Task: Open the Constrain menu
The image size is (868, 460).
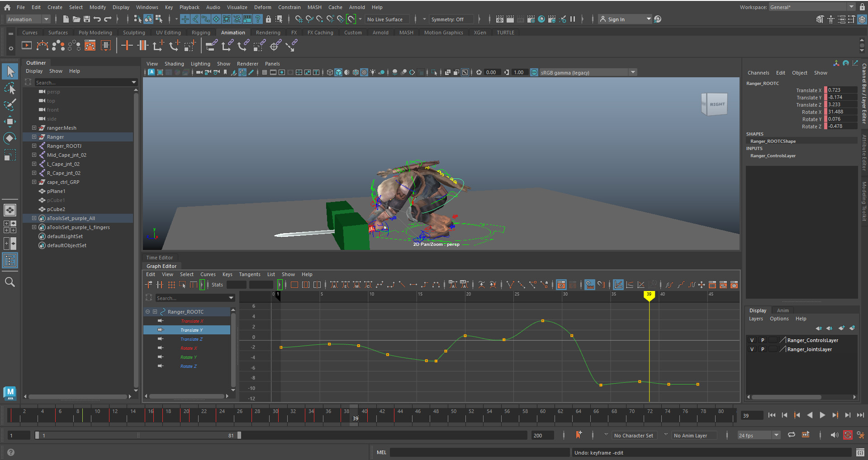Action: point(289,7)
